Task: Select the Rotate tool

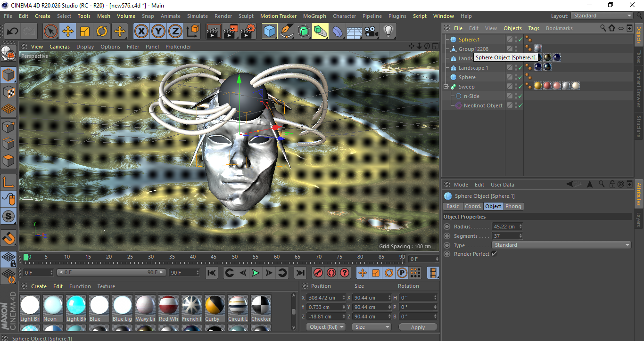Action: 102,31
